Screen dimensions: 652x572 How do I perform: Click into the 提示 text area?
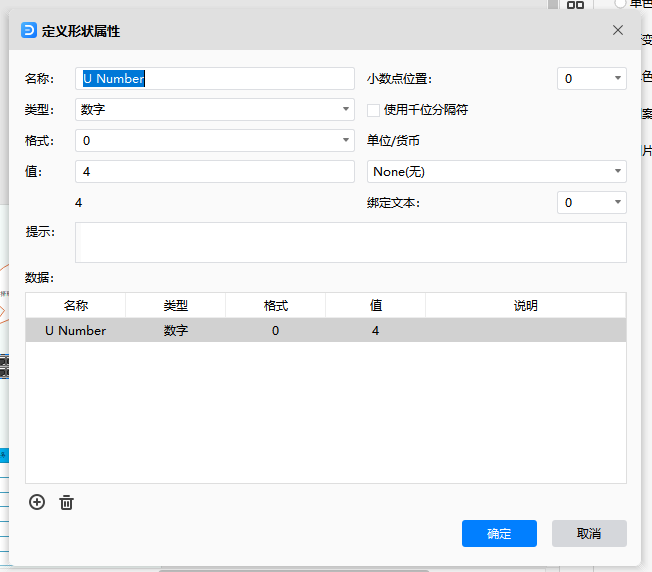coord(351,242)
